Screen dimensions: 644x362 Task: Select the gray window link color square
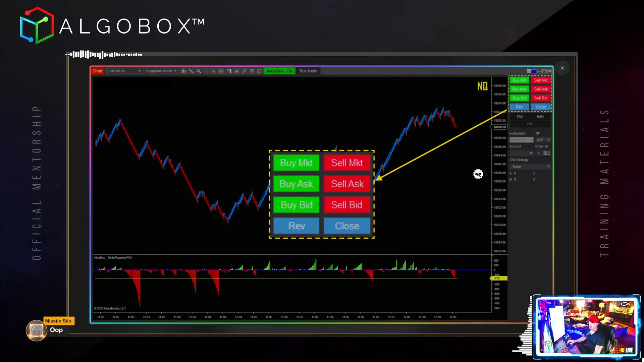pos(529,71)
